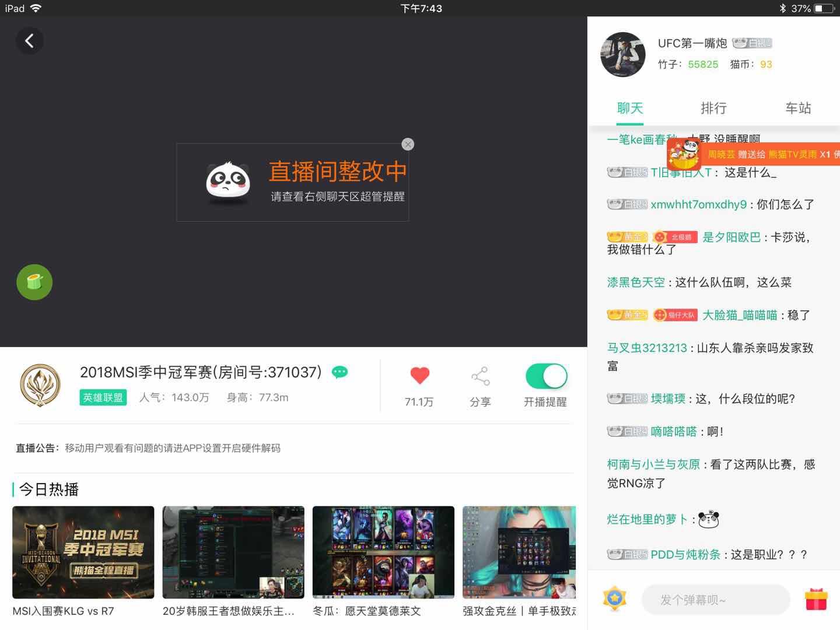Switch to the 聊天 chat tab

630,108
